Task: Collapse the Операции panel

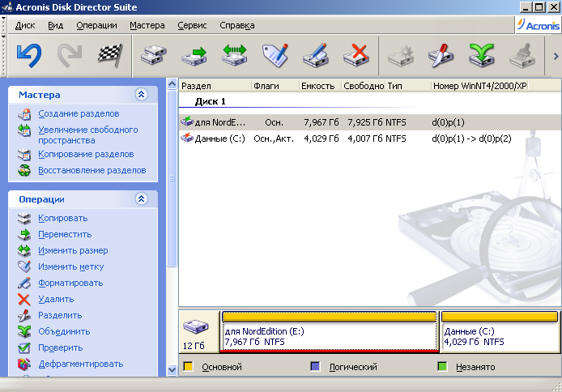Action: 141,199
